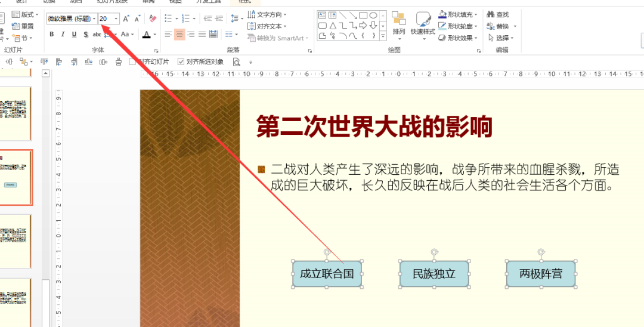Clear all formatting with the eraser icon
Image resolution: width=644 pixels, height=327 pixels.
tap(153, 18)
